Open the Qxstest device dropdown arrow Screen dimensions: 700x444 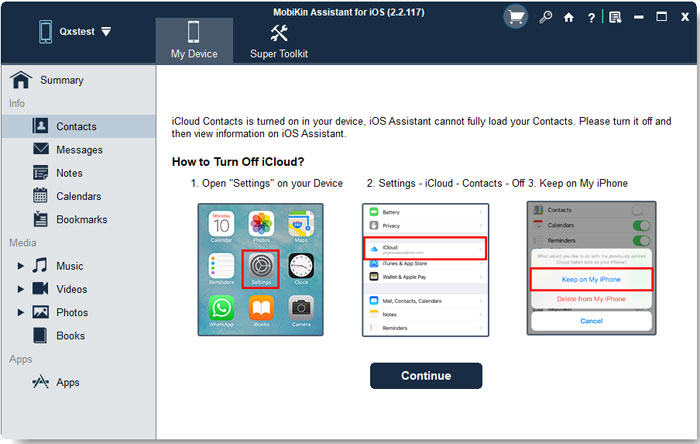tap(106, 32)
